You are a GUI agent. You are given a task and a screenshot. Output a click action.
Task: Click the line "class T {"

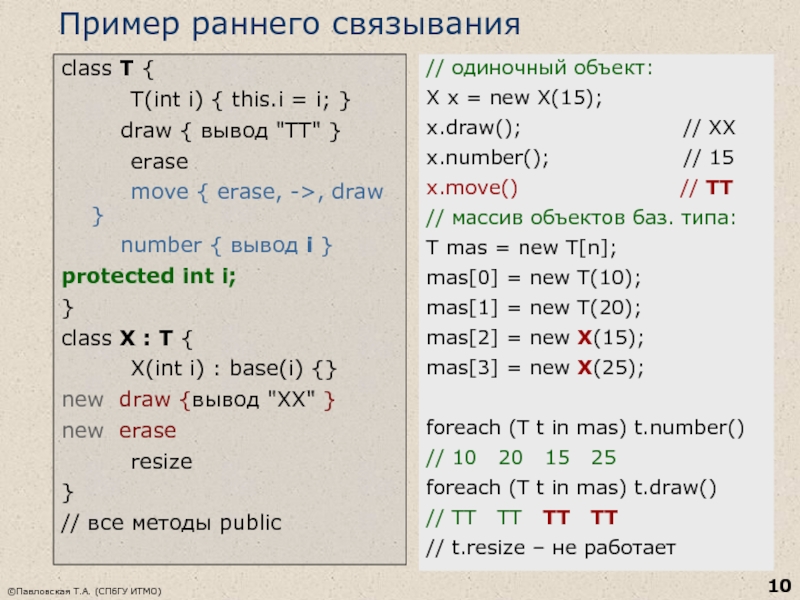click(x=107, y=69)
